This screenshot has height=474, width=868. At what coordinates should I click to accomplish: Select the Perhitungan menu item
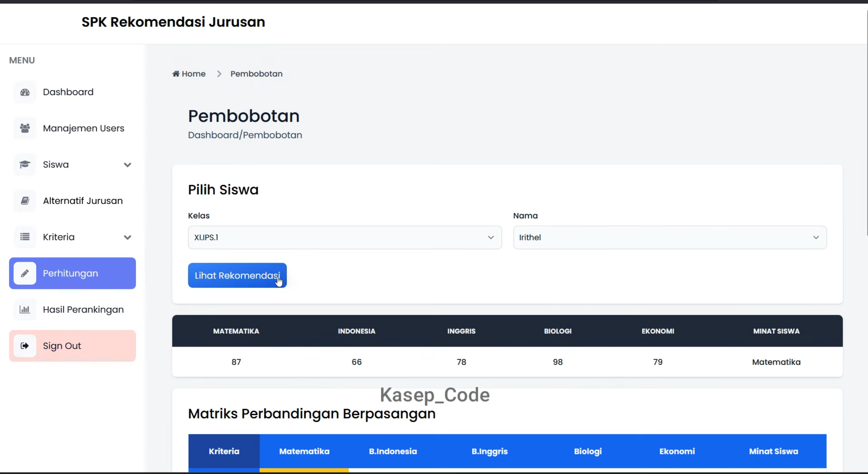pyautogui.click(x=72, y=273)
